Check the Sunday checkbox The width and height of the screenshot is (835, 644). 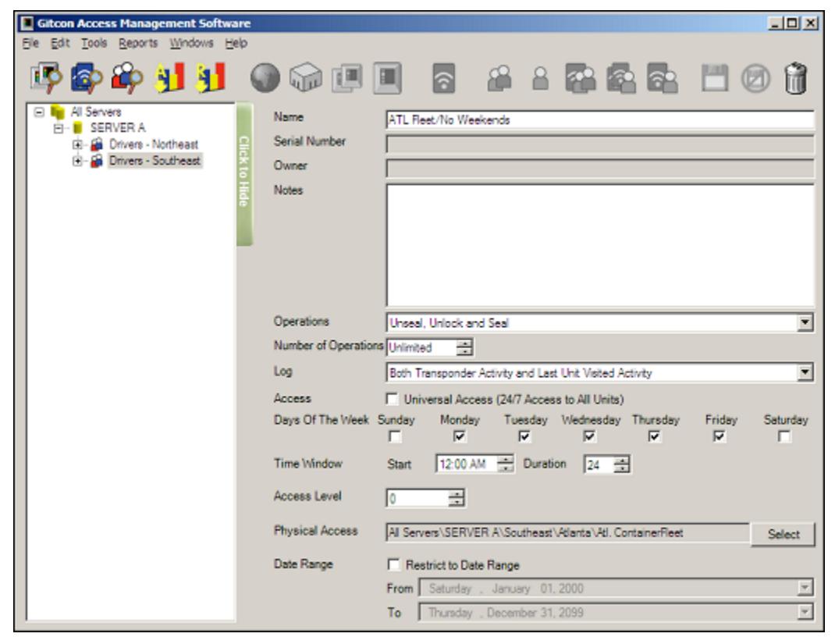coord(395,437)
